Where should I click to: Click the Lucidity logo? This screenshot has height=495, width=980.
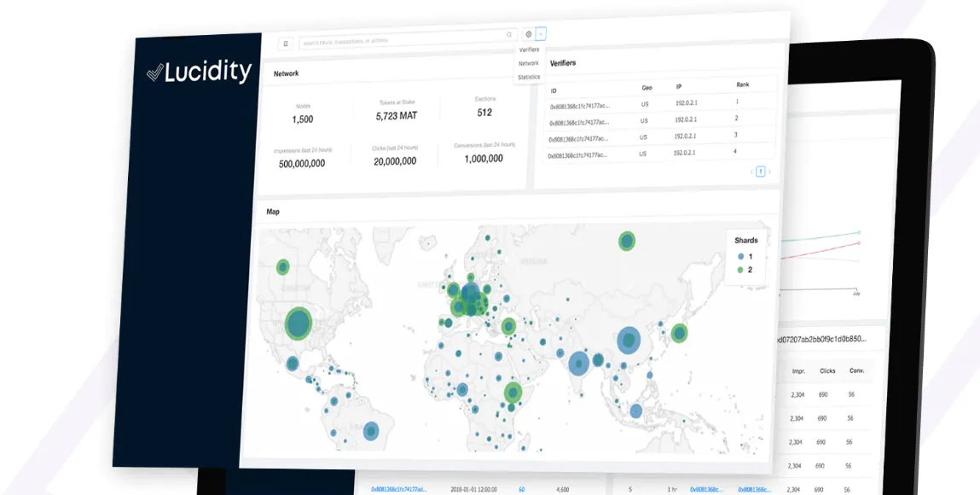pos(200,72)
